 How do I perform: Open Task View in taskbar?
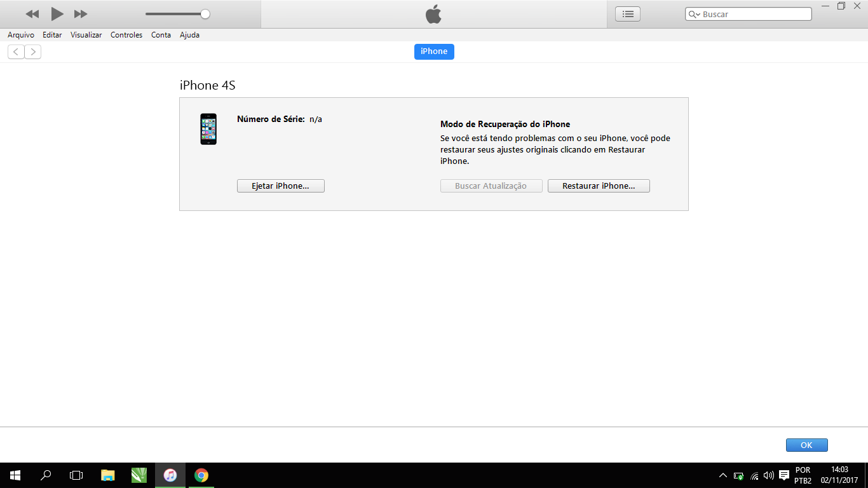[76, 475]
